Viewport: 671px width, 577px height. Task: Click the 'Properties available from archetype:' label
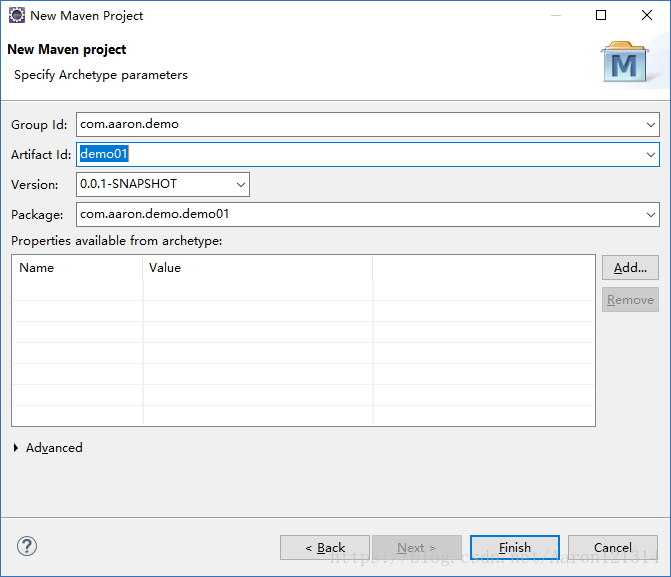[116, 241]
